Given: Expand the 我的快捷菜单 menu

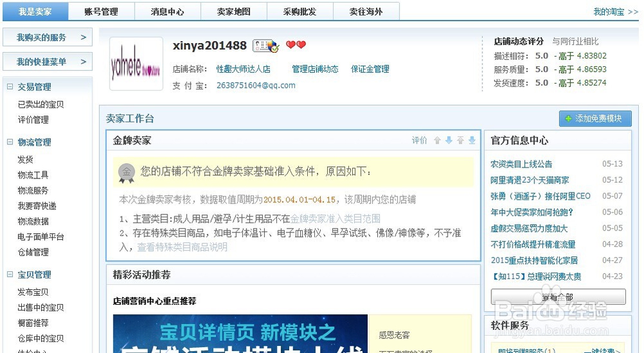Looking at the screenshot, I should click(x=48, y=62).
